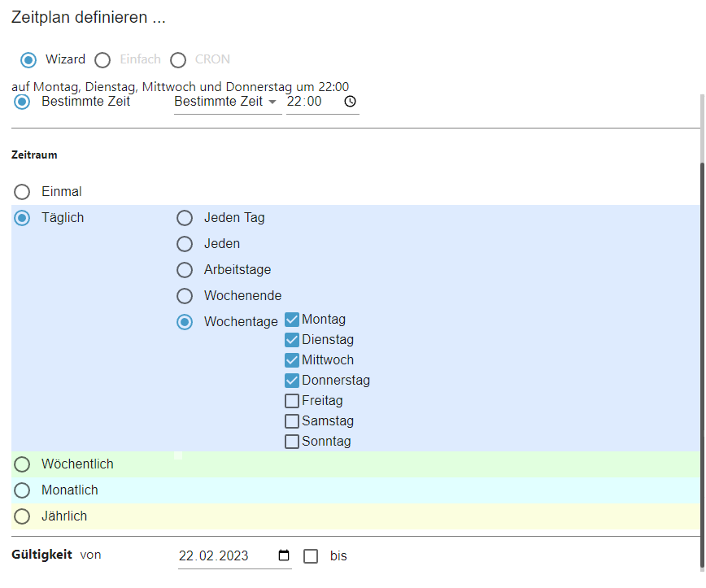The image size is (706, 588).
Task: Select the Arbeitstage option
Action: 185,270
